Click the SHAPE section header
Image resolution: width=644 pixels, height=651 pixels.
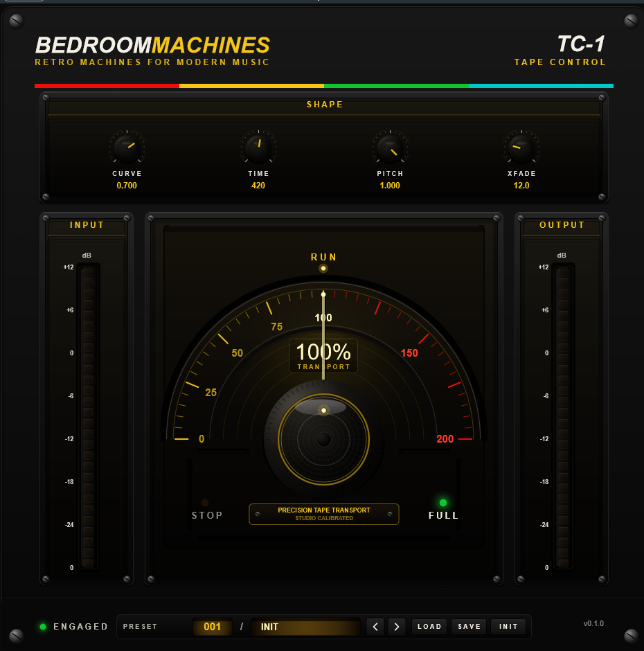325,105
